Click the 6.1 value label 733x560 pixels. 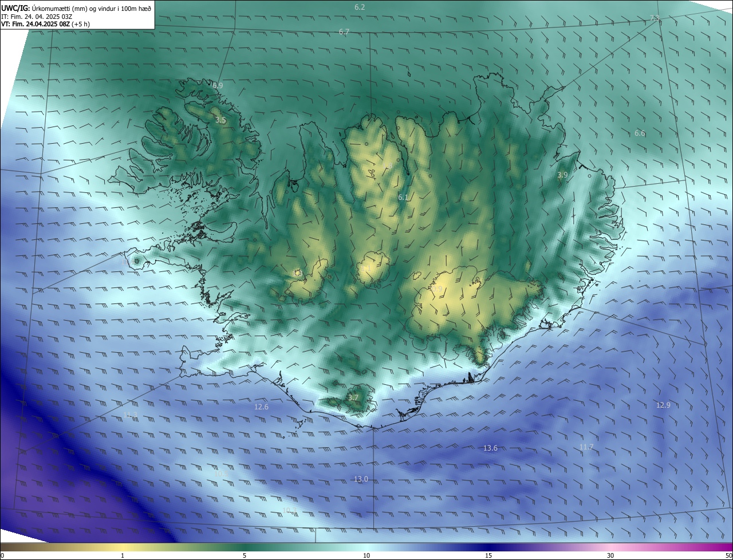tap(403, 198)
